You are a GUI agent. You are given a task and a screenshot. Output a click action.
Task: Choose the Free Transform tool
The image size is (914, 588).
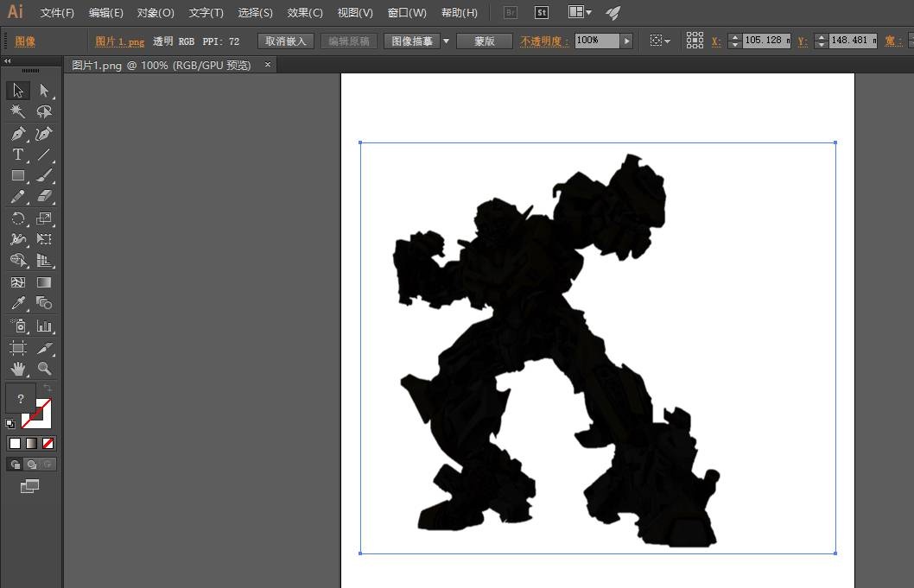click(x=44, y=239)
